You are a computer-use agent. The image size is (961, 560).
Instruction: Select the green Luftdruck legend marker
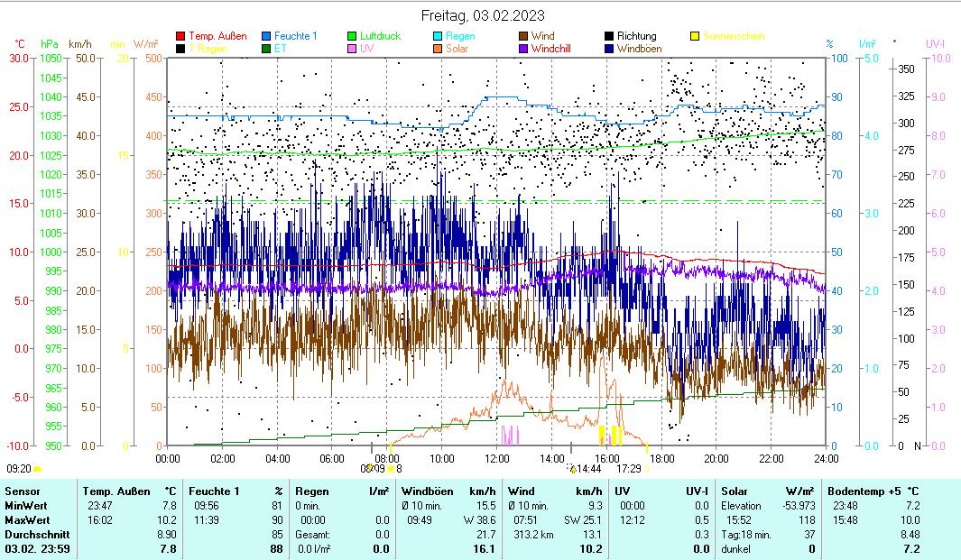[352, 37]
